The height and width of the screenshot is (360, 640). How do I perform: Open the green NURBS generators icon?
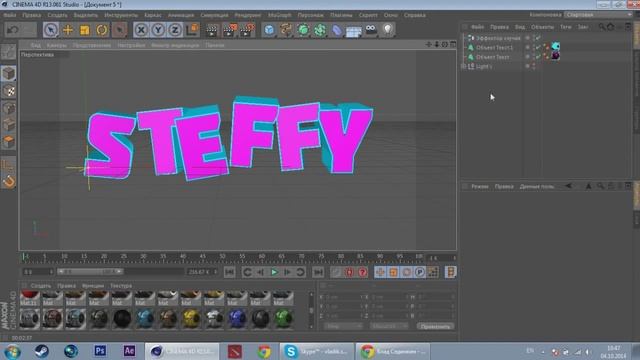[x=303, y=30]
